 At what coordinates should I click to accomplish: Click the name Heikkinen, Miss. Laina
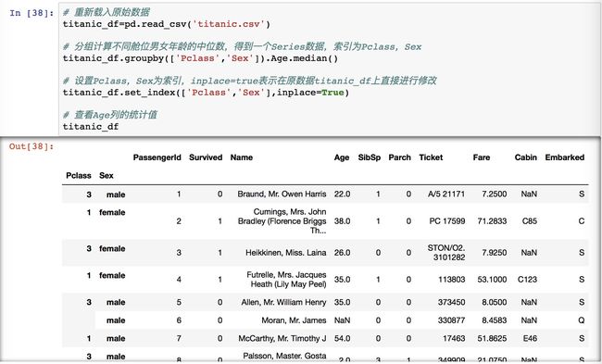[286, 253]
